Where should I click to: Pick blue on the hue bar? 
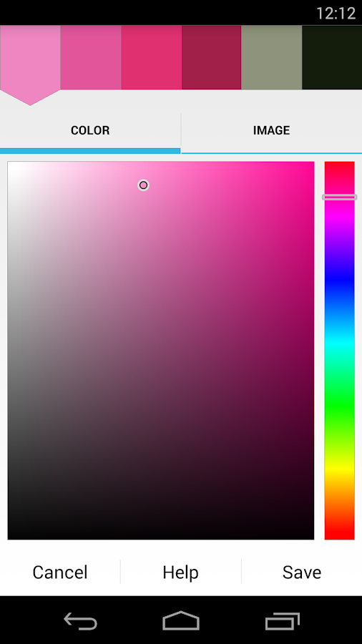339,280
